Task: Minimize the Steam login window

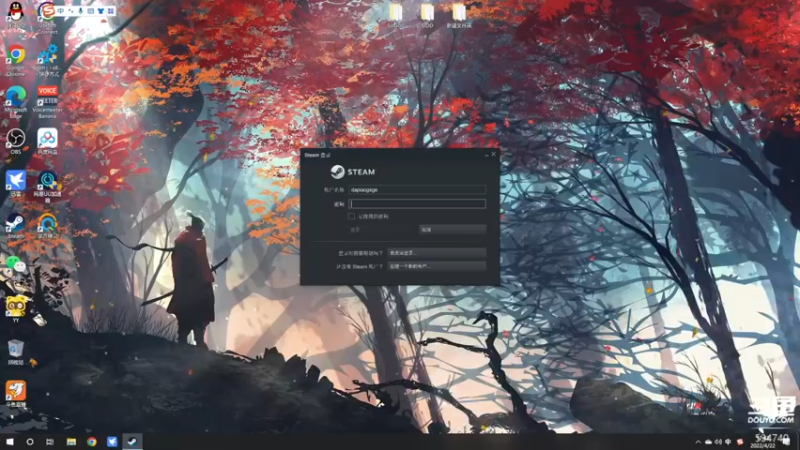Action: pyautogui.click(x=486, y=154)
